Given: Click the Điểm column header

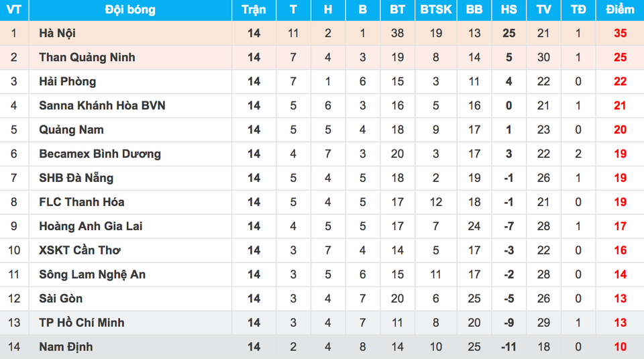Looking at the screenshot, I should click(620, 9).
